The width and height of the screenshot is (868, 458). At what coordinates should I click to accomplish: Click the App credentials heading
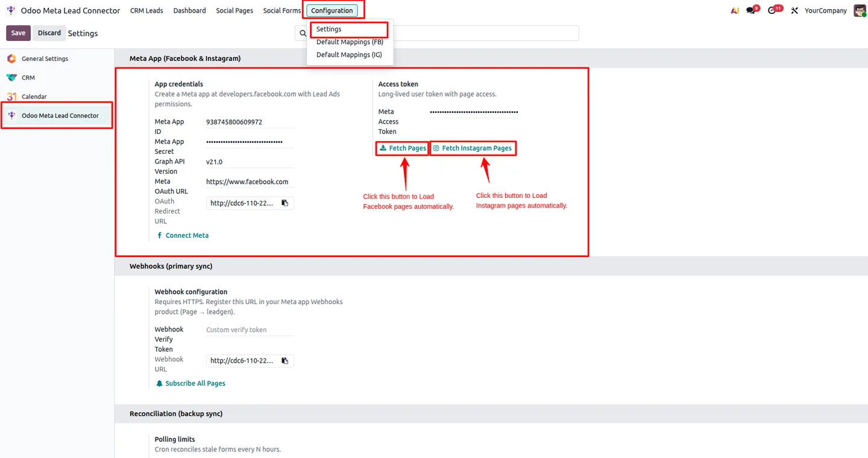[179, 84]
